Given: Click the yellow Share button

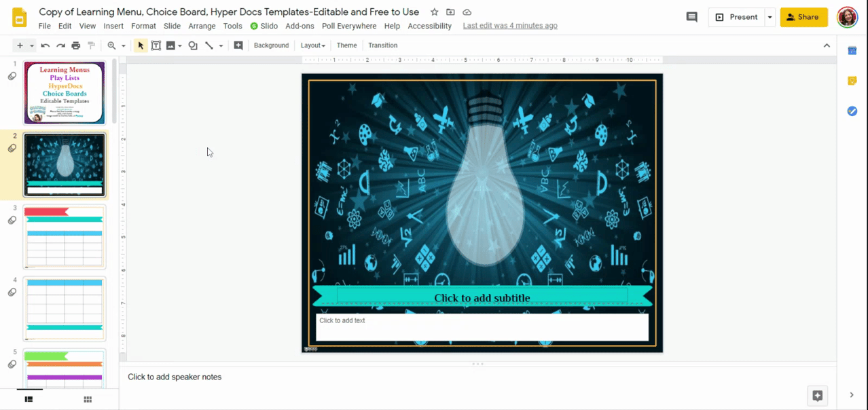Looking at the screenshot, I should coord(803,17).
